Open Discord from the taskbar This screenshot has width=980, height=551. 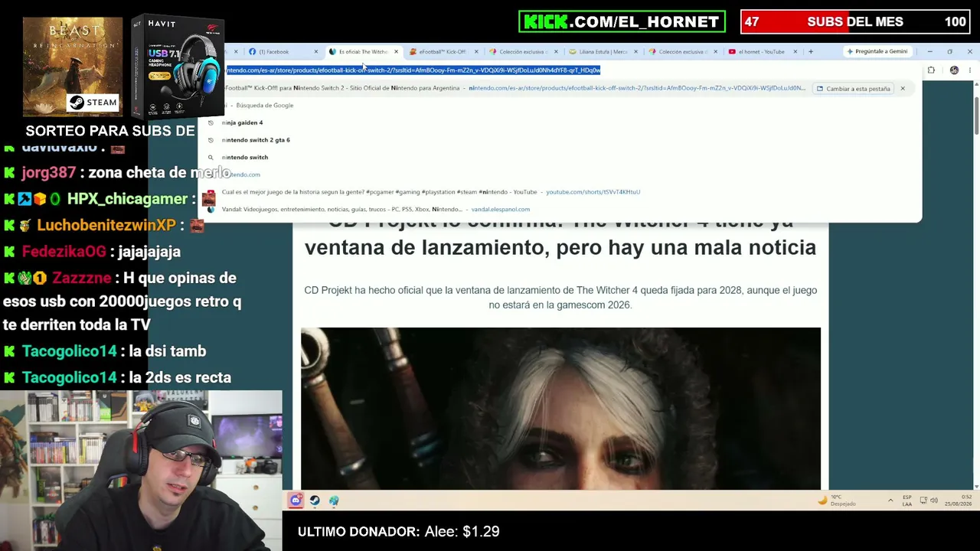[296, 500]
